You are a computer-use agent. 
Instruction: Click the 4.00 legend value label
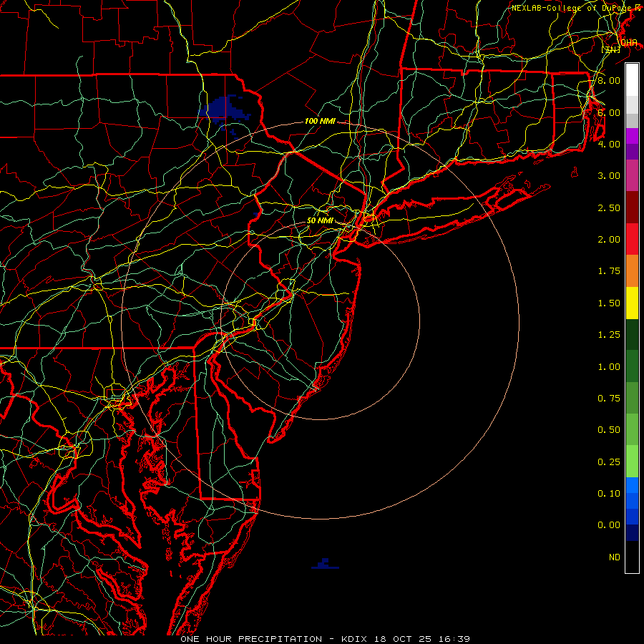tap(609, 144)
